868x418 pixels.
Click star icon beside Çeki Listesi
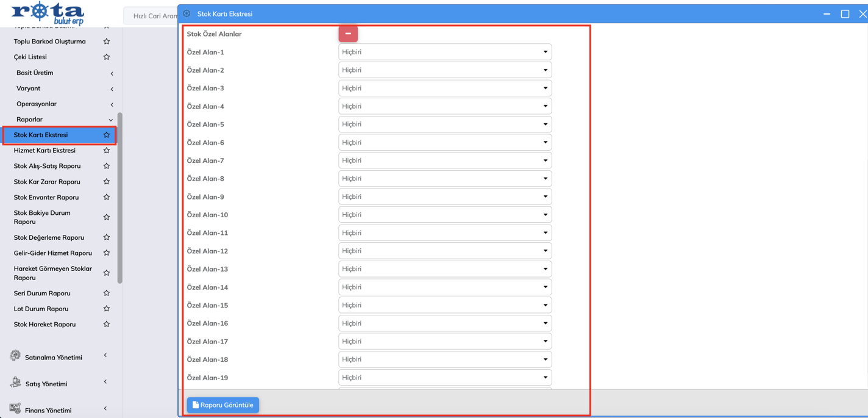[107, 57]
